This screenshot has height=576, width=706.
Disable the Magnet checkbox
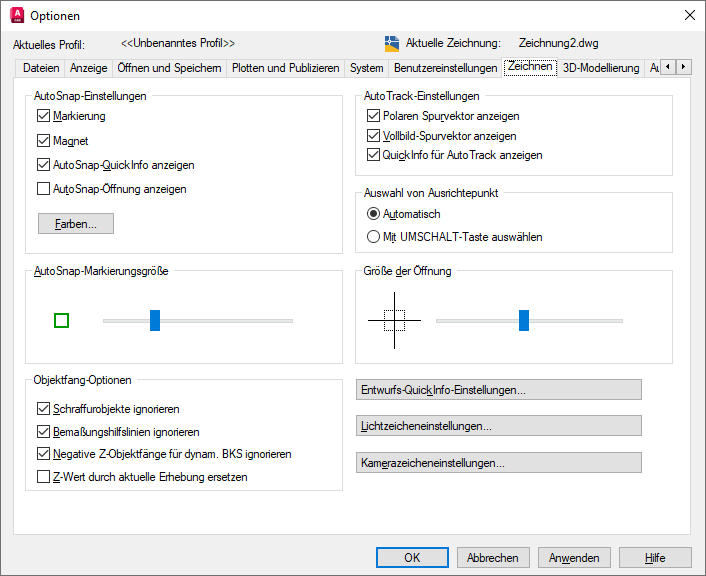point(43,141)
